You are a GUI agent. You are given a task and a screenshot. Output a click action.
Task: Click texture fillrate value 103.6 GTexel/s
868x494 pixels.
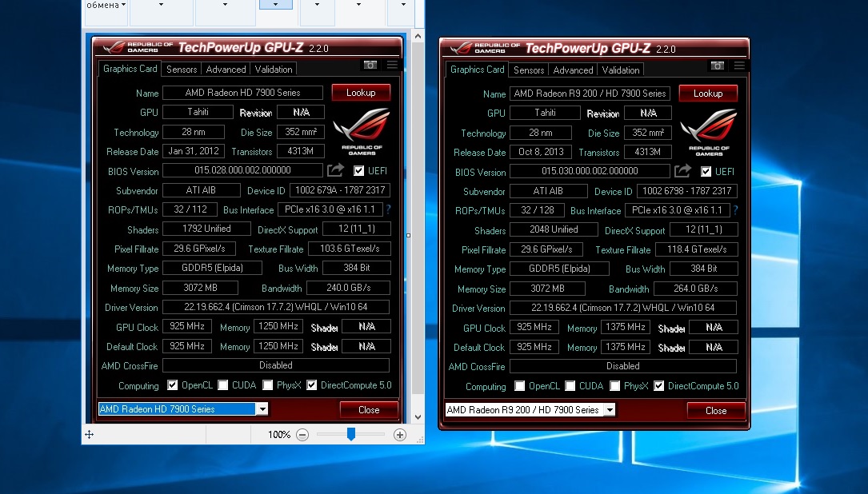(x=350, y=249)
